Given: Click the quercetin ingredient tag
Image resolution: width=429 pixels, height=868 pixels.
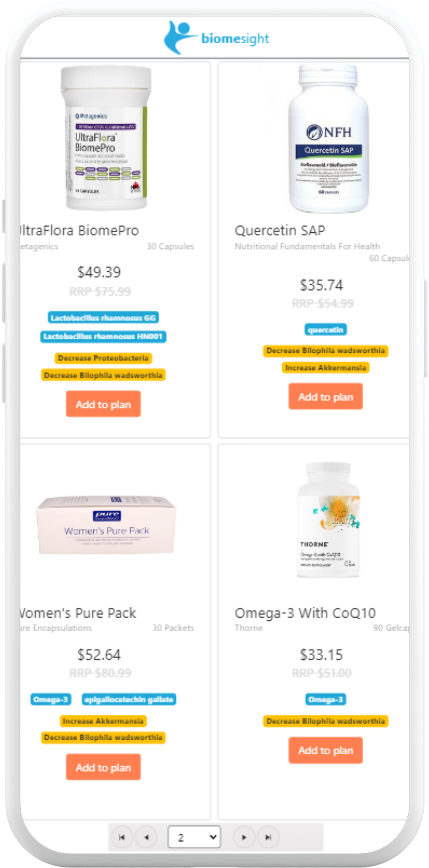Looking at the screenshot, I should pos(326,330).
